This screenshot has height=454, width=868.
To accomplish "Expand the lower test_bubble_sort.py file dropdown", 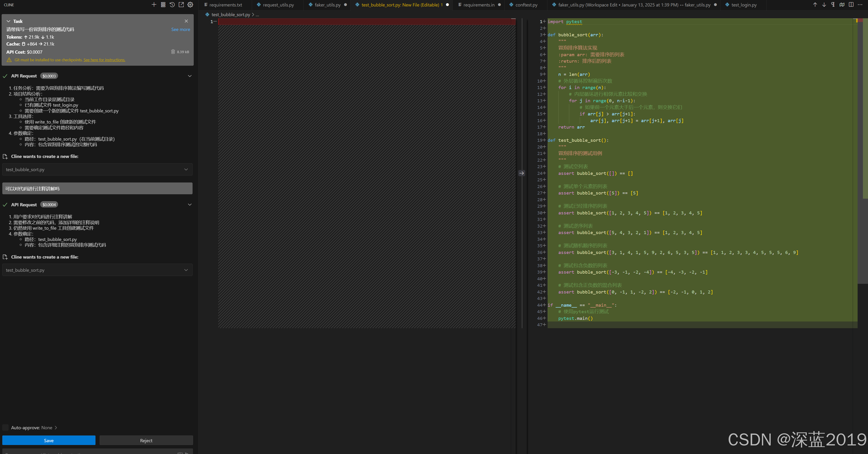I will coord(186,270).
